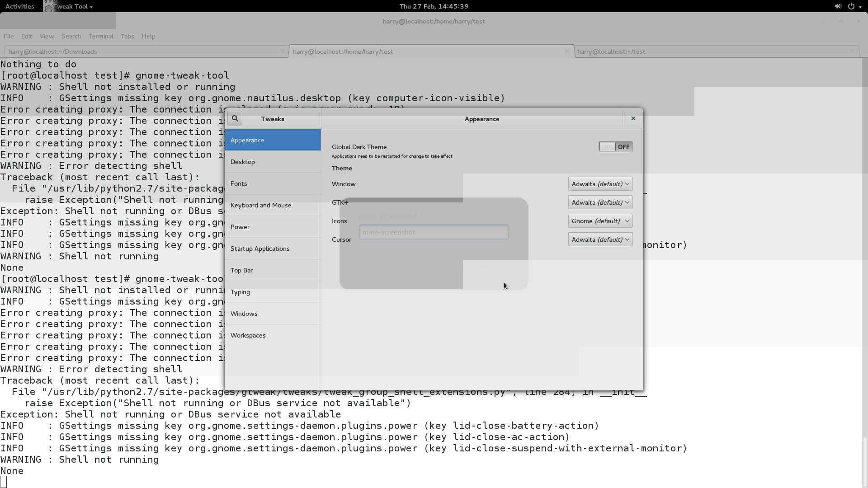This screenshot has height=488, width=868.
Task: Open the search button in Tweaks
Action: click(235, 118)
